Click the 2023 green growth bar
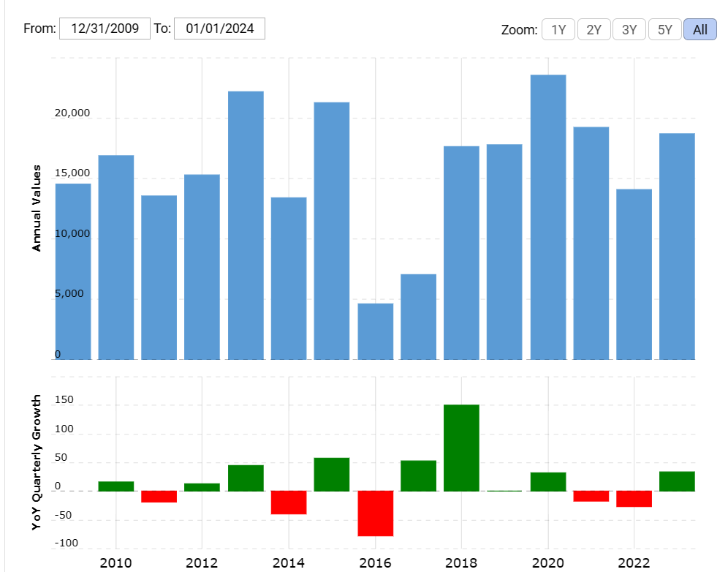The image size is (728, 572). [x=677, y=481]
